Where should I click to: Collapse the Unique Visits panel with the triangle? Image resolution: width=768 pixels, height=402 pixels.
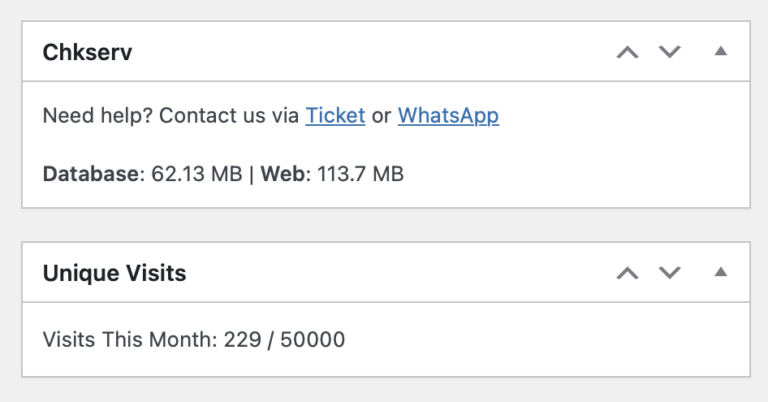[720, 272]
